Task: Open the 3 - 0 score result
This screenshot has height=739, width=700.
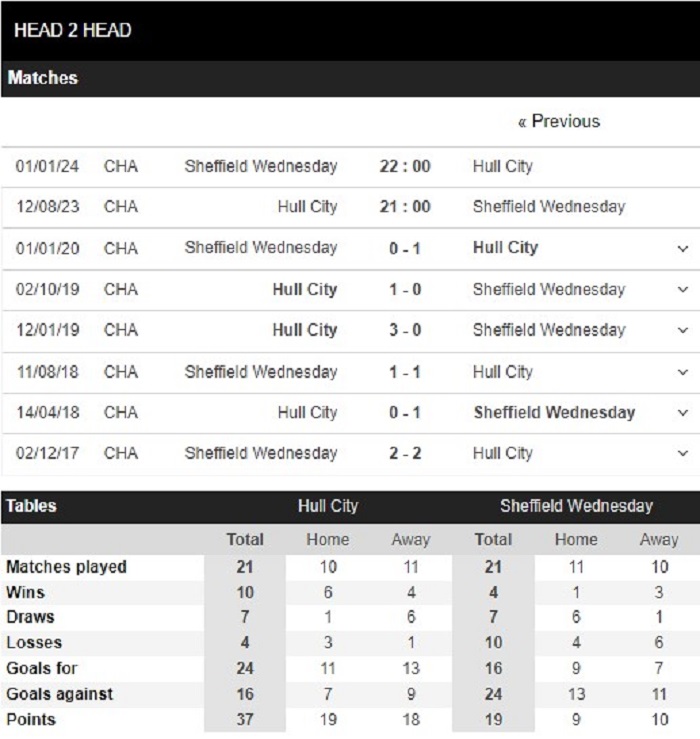Action: [x=405, y=330]
